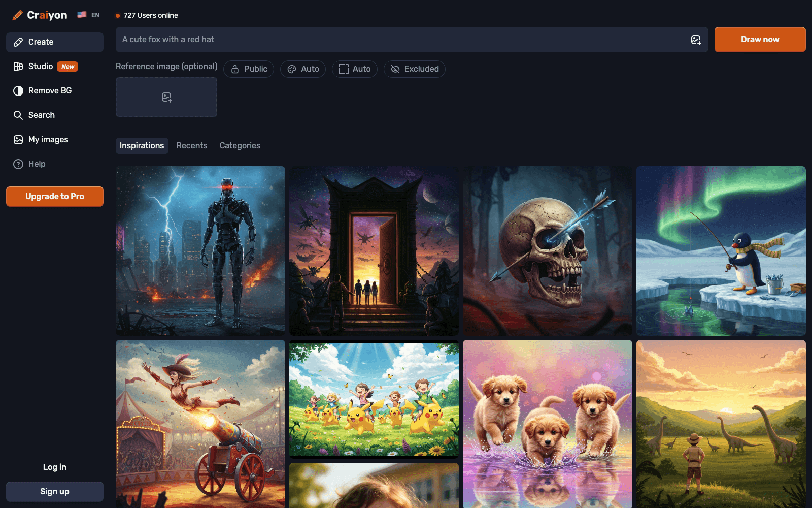This screenshot has height=508, width=812.
Task: Open the Pikachu and kids meadow thumbnail
Action: pos(374,399)
